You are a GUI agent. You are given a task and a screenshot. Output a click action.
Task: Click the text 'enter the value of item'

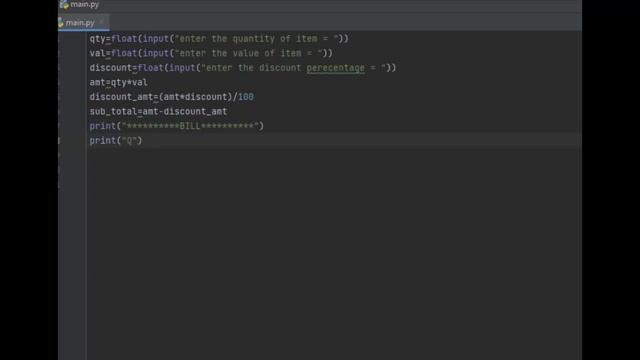(240, 53)
